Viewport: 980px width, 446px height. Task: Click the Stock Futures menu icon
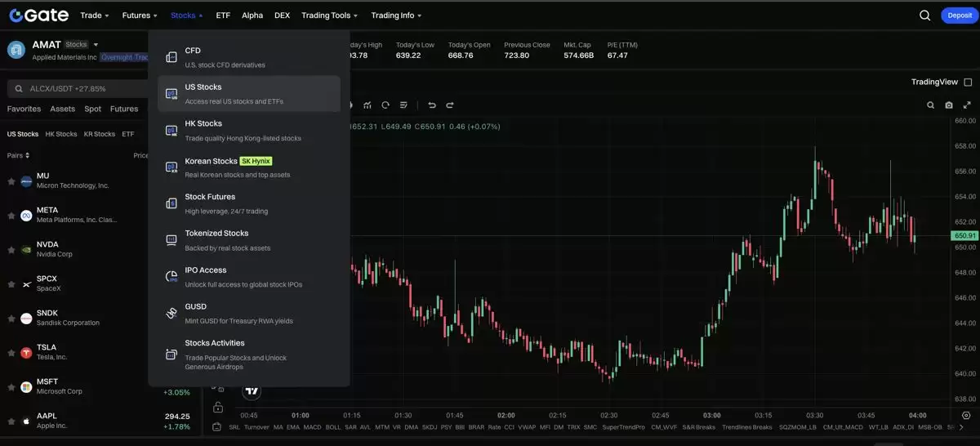point(171,203)
